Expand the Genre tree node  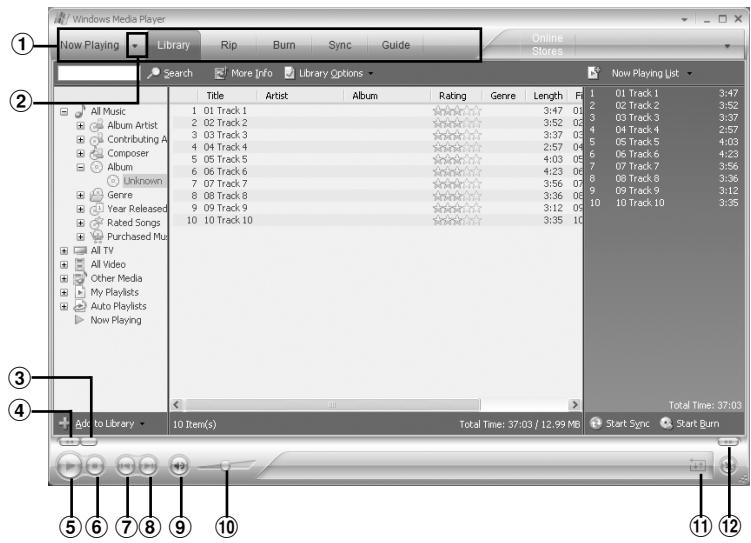click(80, 195)
